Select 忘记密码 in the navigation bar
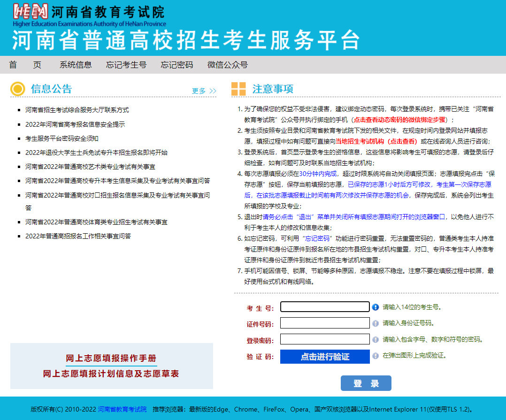 point(176,65)
